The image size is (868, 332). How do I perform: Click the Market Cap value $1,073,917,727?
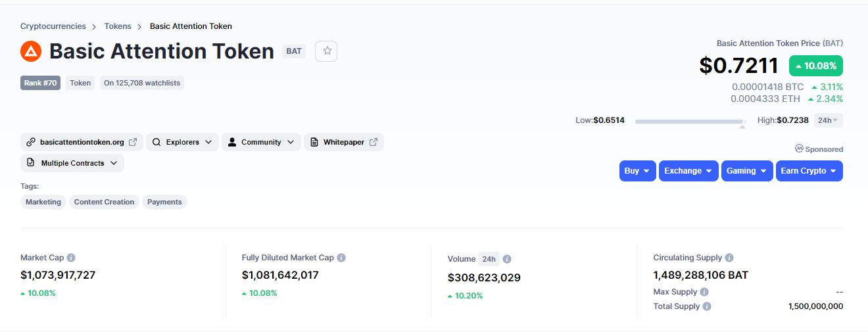point(58,275)
